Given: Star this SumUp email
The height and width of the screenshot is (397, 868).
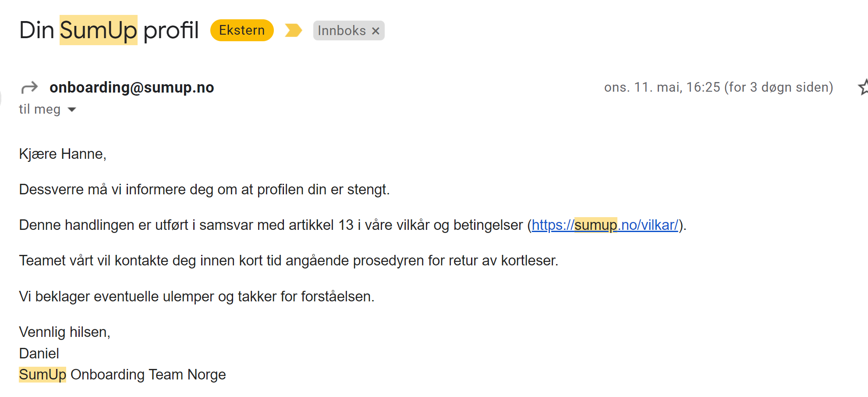Looking at the screenshot, I should pos(863,87).
